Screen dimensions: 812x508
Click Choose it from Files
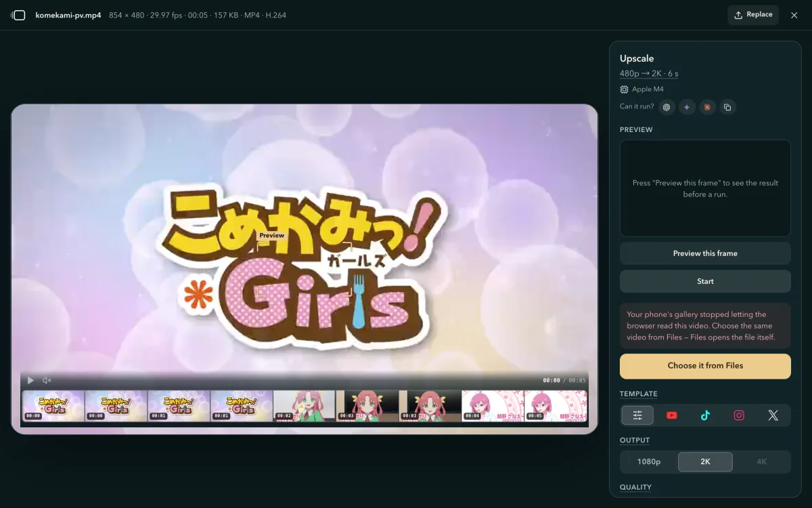pos(705,366)
